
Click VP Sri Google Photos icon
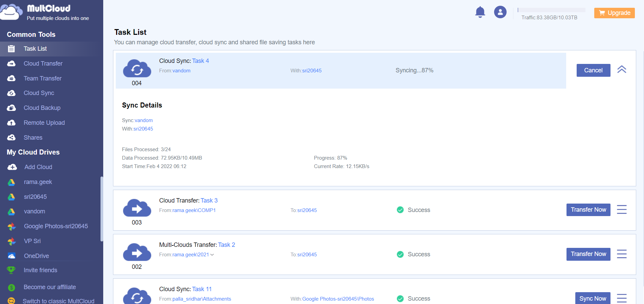pyautogui.click(x=12, y=241)
